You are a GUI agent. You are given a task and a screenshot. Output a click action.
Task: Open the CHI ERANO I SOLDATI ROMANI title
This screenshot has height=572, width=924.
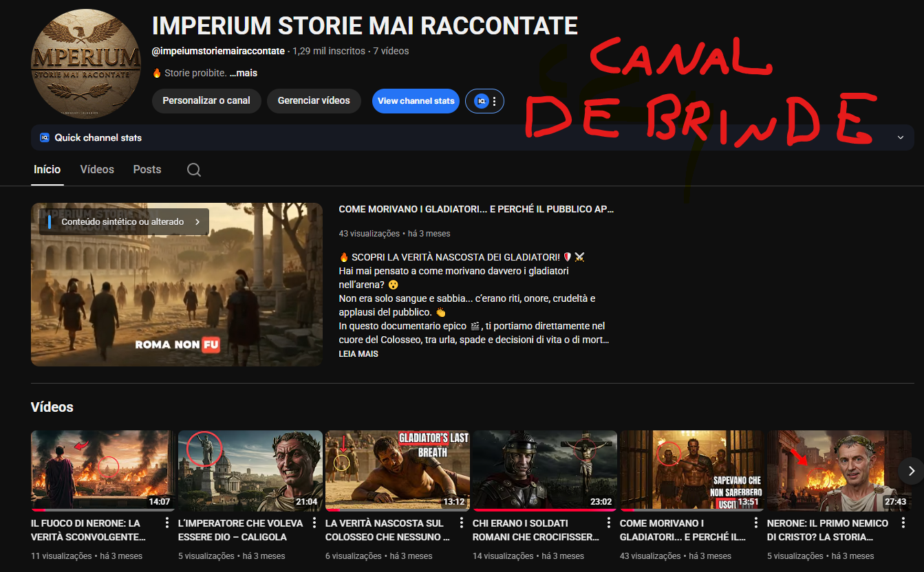(x=535, y=530)
